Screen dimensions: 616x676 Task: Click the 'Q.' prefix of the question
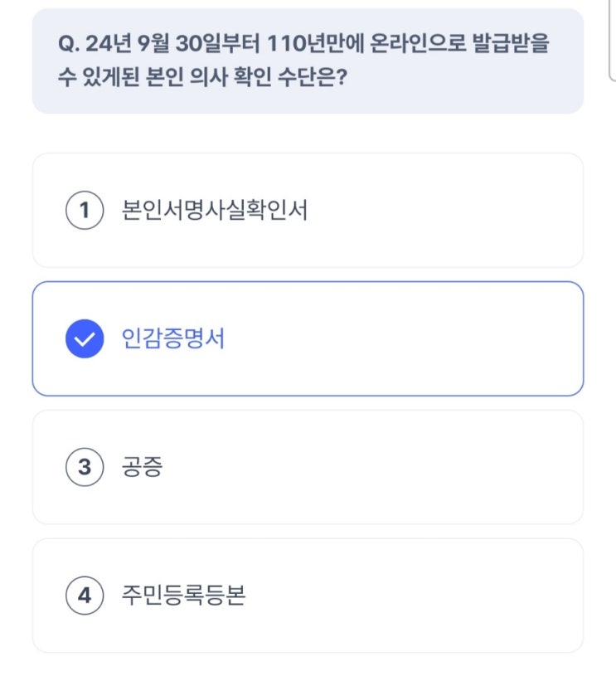click(x=69, y=44)
